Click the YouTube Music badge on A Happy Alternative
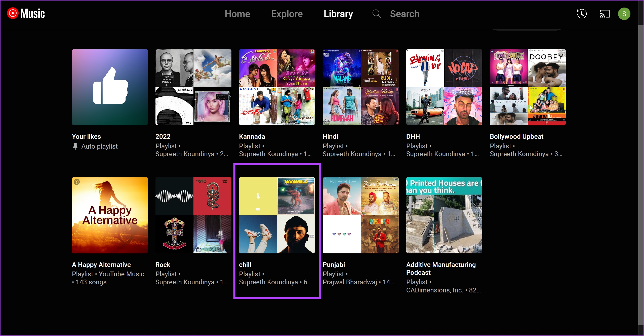 77,182
